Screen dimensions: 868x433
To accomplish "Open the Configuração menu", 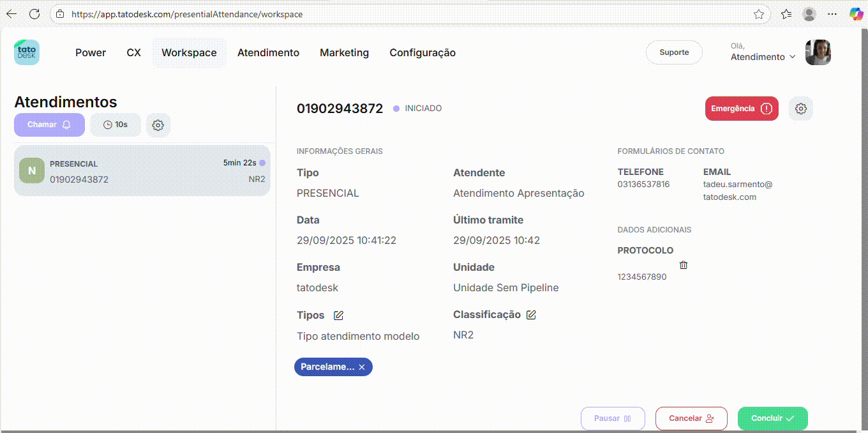I will [423, 53].
